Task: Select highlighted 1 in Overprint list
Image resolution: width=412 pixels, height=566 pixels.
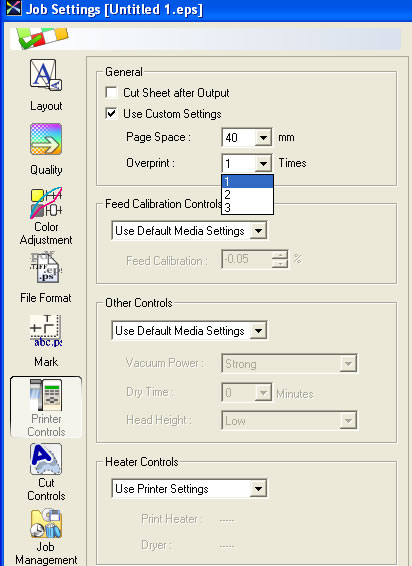Action: (x=247, y=182)
